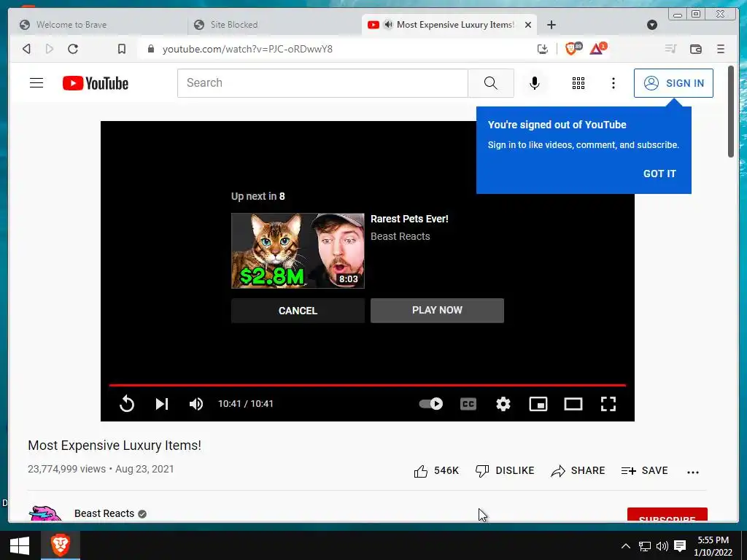Open the player settings gear
Image resolution: width=747 pixels, height=560 pixels.
click(x=503, y=404)
